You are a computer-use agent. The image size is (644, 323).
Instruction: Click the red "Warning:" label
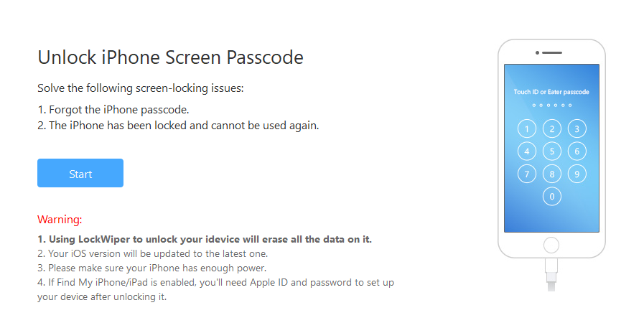coord(60,219)
